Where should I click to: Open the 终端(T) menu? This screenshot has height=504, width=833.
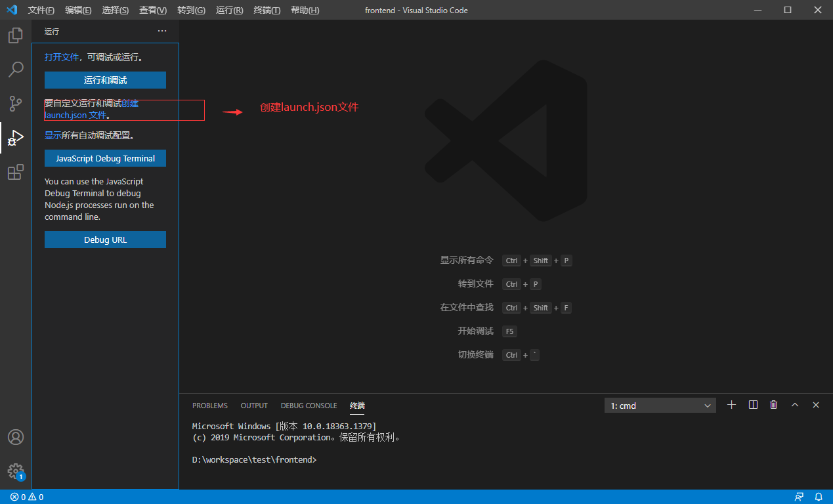[267, 10]
